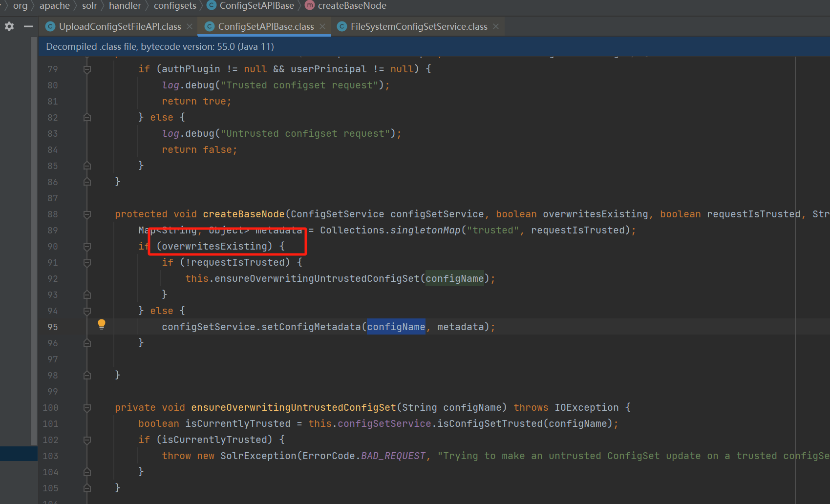Click the createBaseNode method icon in breadcrumb

coord(310,5)
